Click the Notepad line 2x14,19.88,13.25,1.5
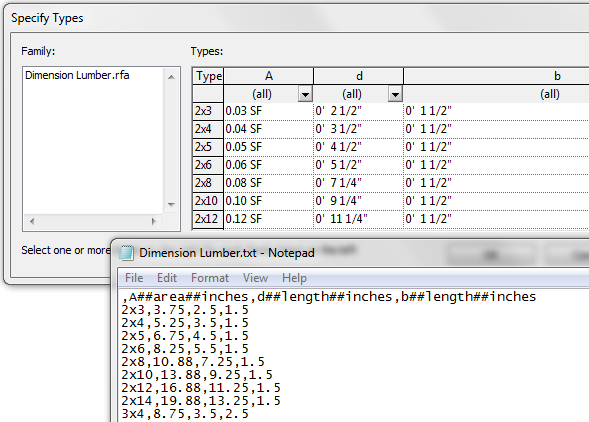 tap(201, 401)
